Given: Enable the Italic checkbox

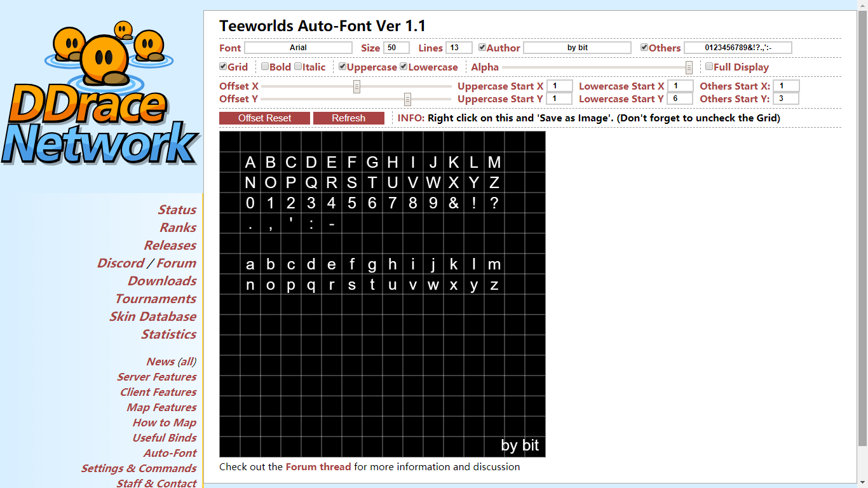Looking at the screenshot, I should click(x=298, y=67).
